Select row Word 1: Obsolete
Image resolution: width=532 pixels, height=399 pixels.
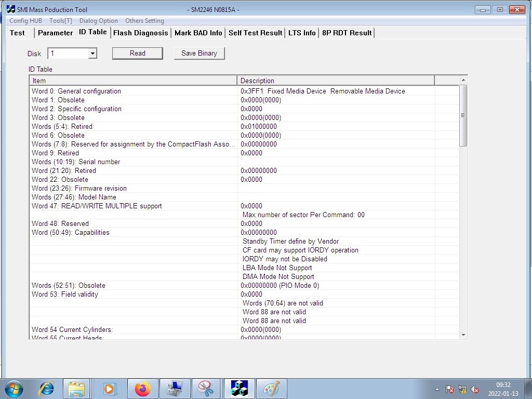244,100
